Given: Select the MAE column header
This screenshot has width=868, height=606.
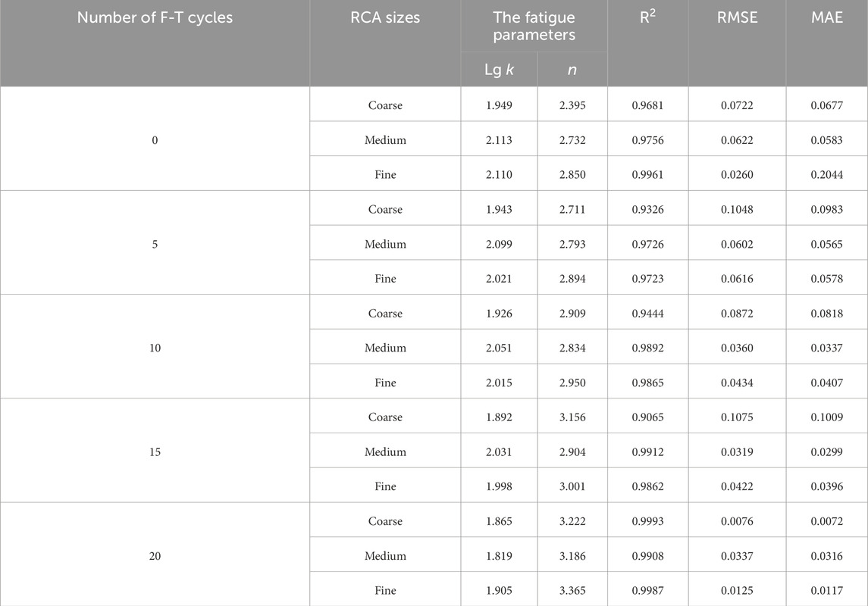Looking at the screenshot, I should [x=827, y=43].
